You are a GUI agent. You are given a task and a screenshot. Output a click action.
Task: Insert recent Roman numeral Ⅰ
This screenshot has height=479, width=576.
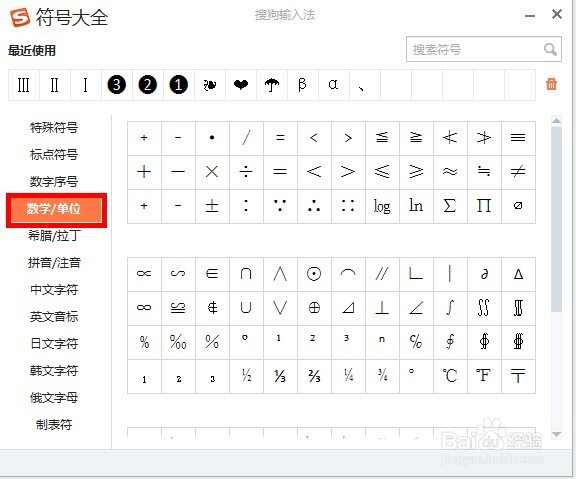click(x=86, y=85)
